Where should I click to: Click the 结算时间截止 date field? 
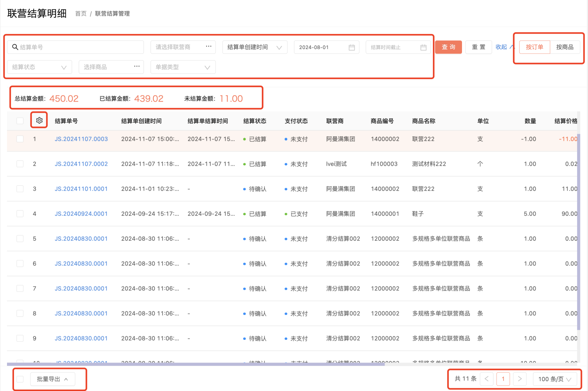(398, 47)
